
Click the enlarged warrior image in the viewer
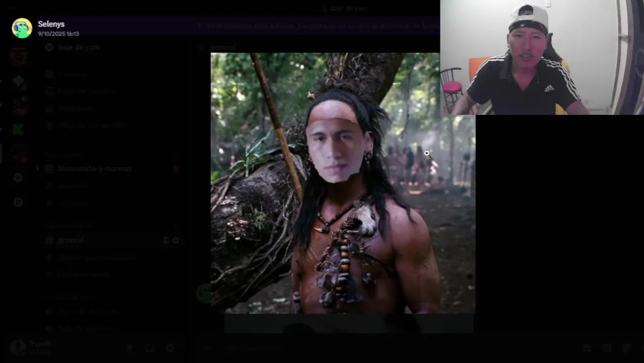[x=343, y=183]
